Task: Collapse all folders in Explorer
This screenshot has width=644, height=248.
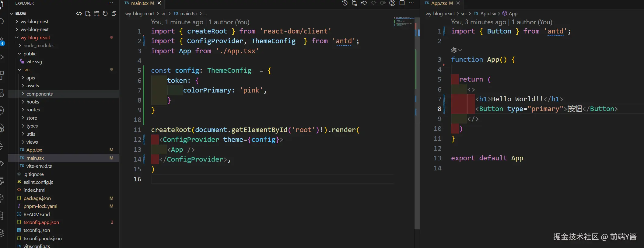Action: point(114,13)
